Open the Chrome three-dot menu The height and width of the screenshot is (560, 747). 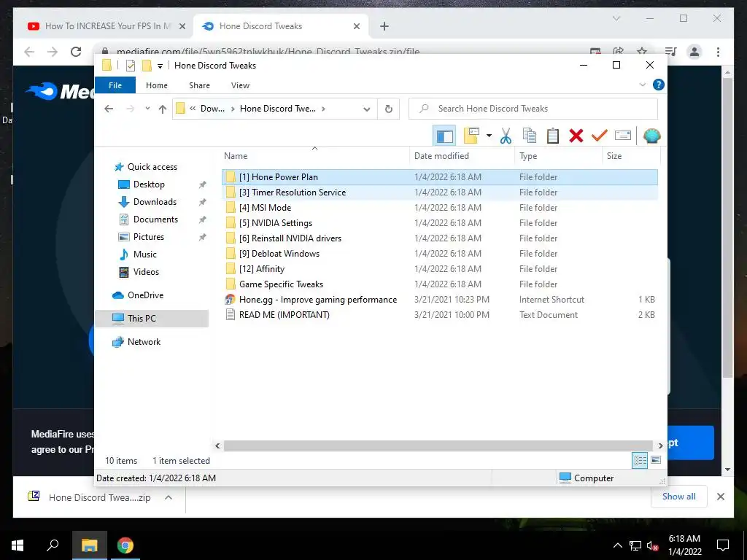point(718,52)
